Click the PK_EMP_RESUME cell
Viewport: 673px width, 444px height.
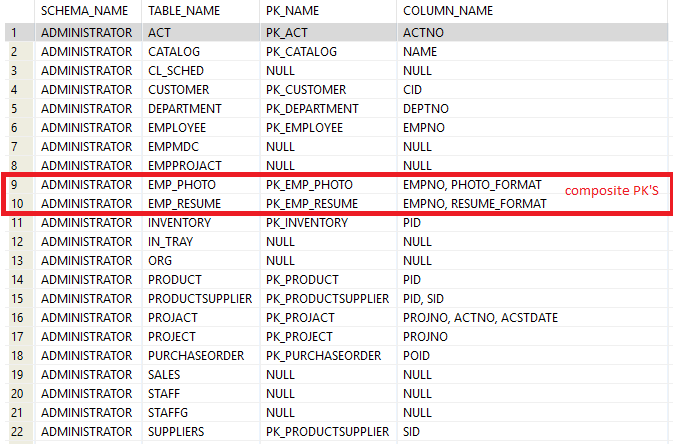[311, 204]
